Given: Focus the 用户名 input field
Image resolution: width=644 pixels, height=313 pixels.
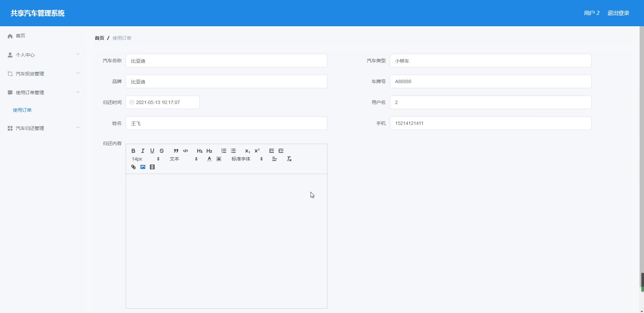Looking at the screenshot, I should pos(491,102).
